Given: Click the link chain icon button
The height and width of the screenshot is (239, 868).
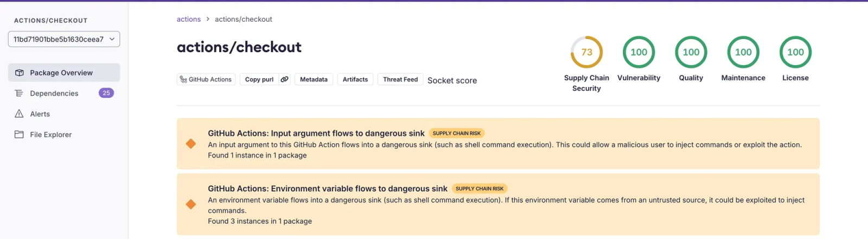Looking at the screenshot, I should [x=284, y=79].
